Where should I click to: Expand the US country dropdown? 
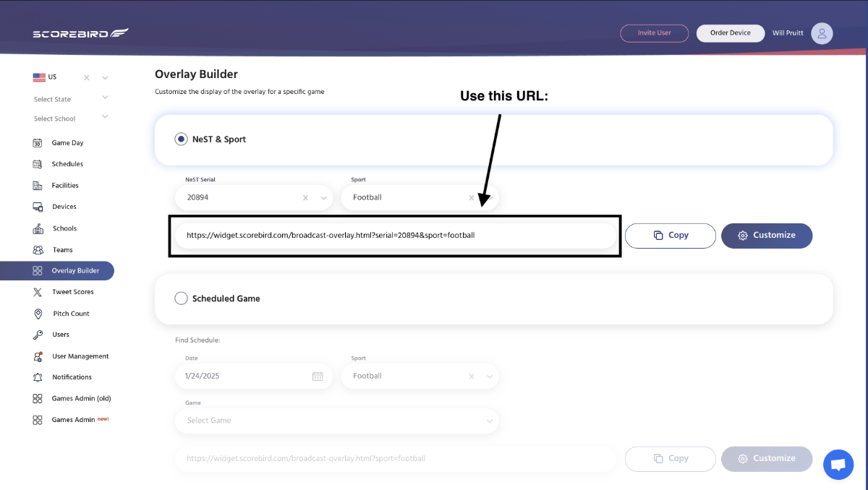point(105,77)
